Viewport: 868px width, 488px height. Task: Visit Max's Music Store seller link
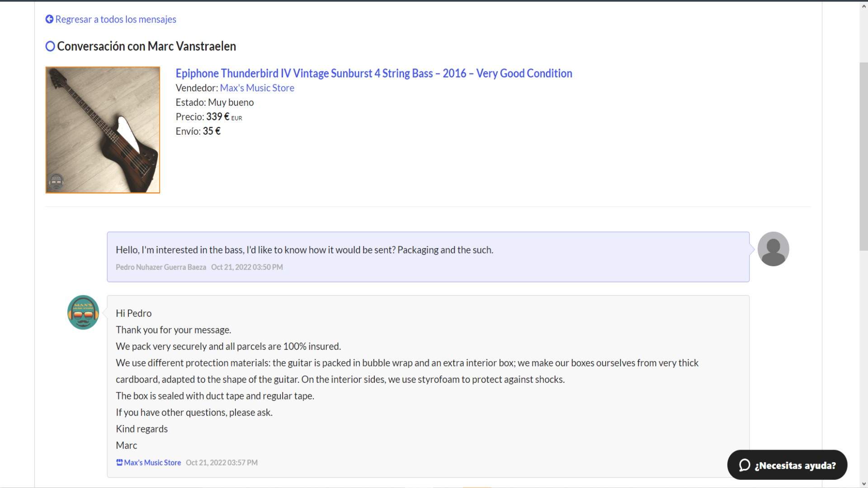[257, 88]
